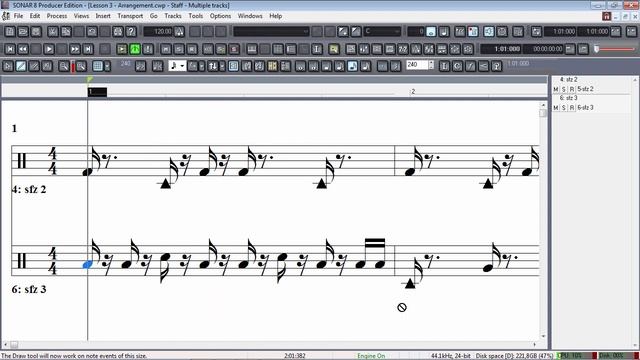Open the Process menu
The image size is (640, 360).
(57, 16)
